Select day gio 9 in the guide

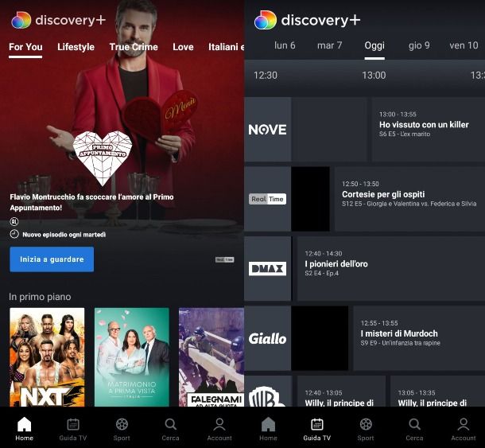tap(419, 45)
